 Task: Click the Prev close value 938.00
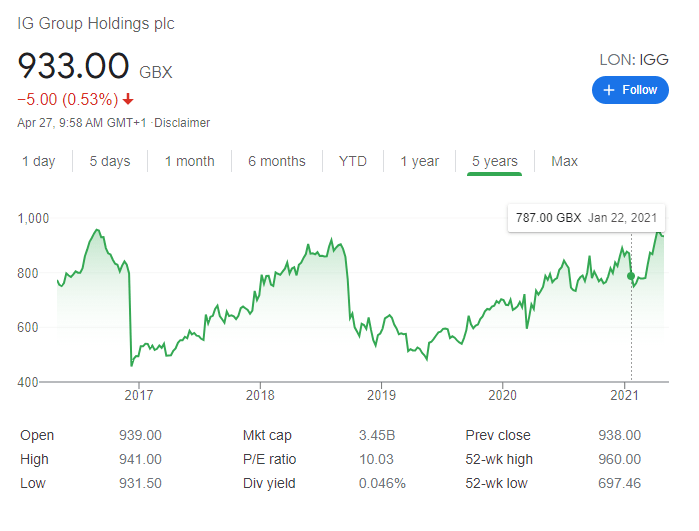(x=619, y=435)
